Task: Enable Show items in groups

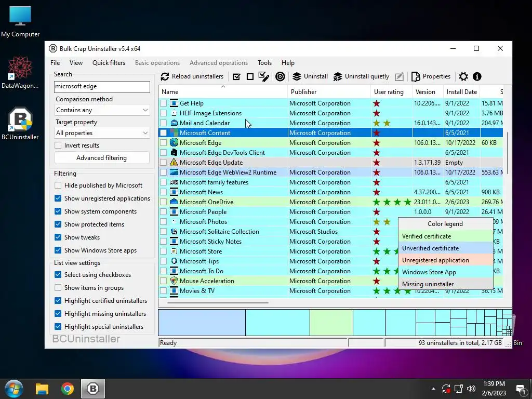Action: [58, 288]
